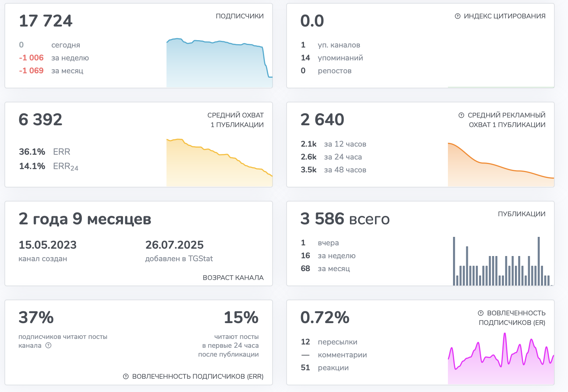Click the 'уп. каналов' row
This screenshot has height=392, width=568.
click(339, 45)
